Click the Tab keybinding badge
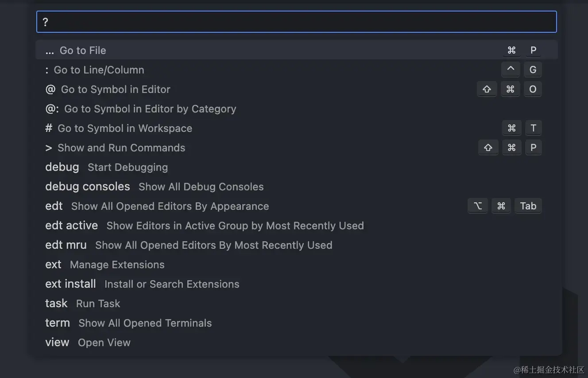 click(x=528, y=206)
